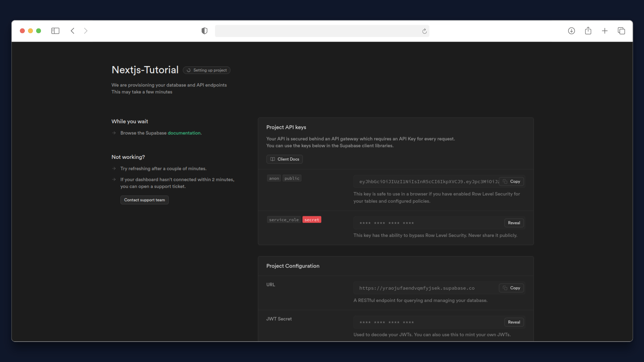Click Contact support team button
This screenshot has width=644, height=362.
coord(144,200)
